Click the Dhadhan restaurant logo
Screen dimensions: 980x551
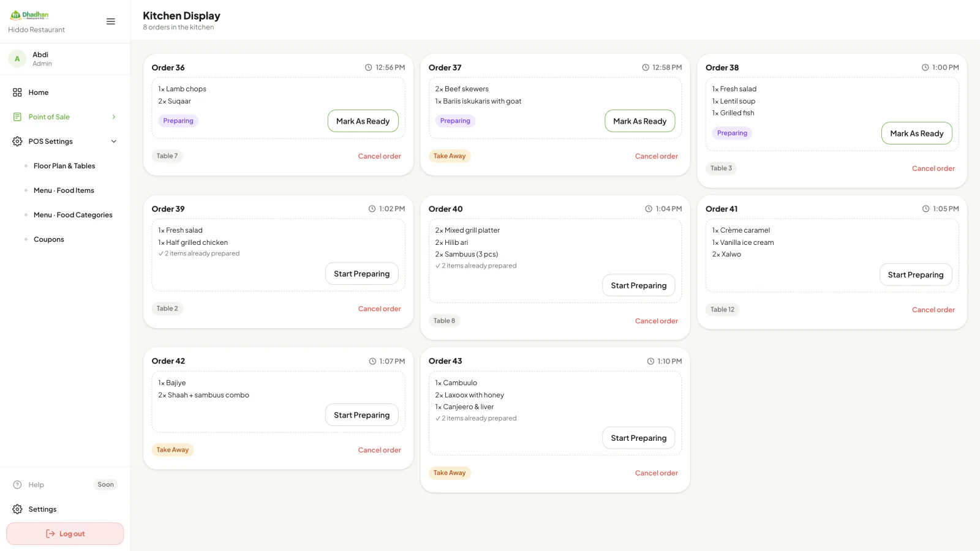pyautogui.click(x=29, y=15)
